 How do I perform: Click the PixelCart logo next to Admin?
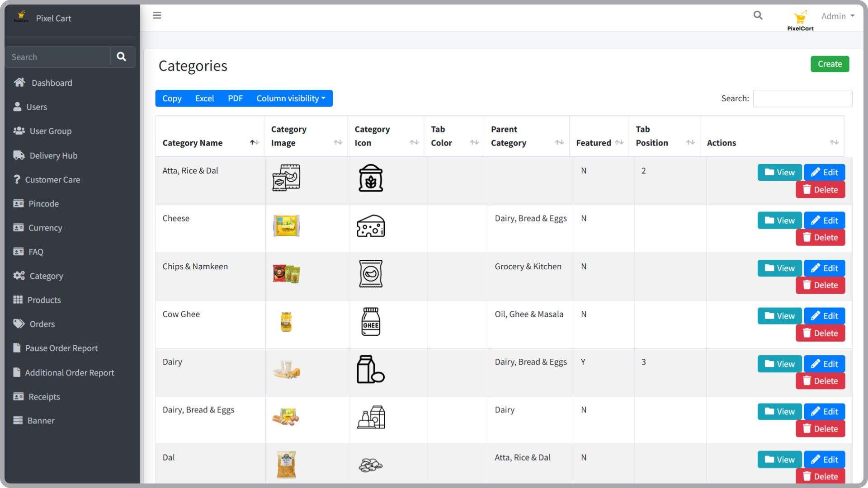800,21
